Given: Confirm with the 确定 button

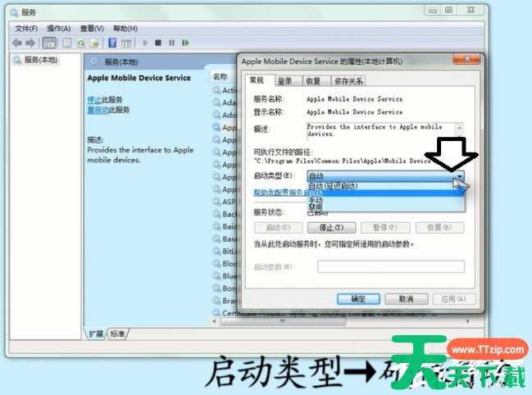Looking at the screenshot, I should [x=358, y=299].
